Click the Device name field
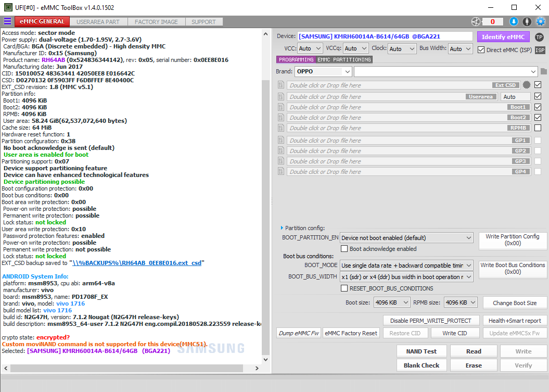Screen dimensions: 549x392 point(385,36)
